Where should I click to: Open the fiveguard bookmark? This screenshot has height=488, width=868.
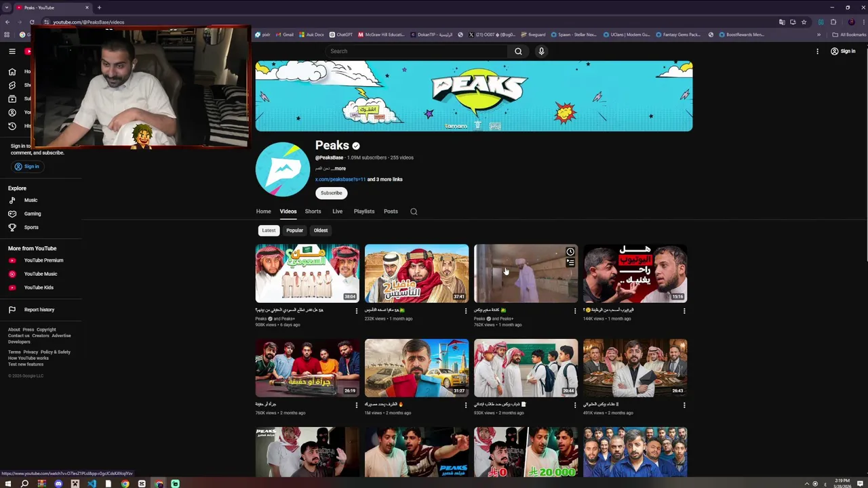point(532,35)
